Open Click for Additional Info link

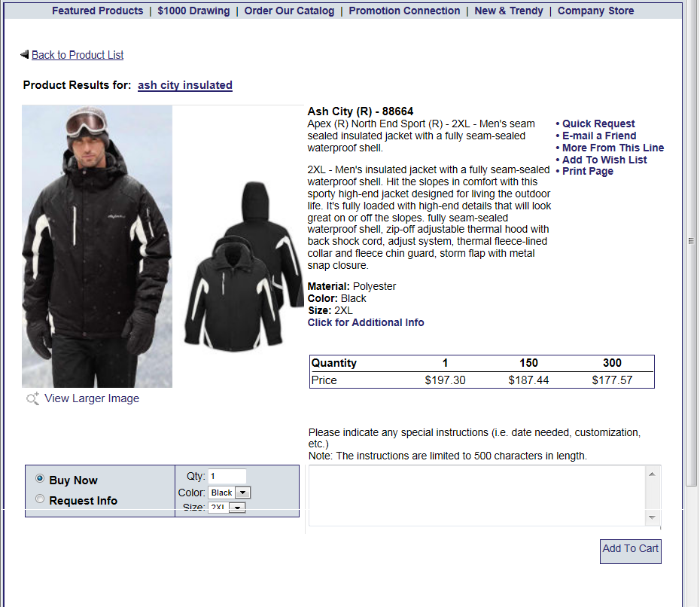pyautogui.click(x=366, y=322)
